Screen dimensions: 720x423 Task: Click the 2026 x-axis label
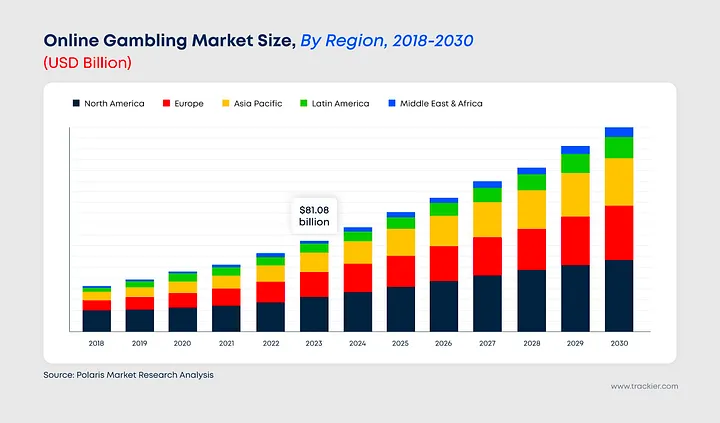444,343
